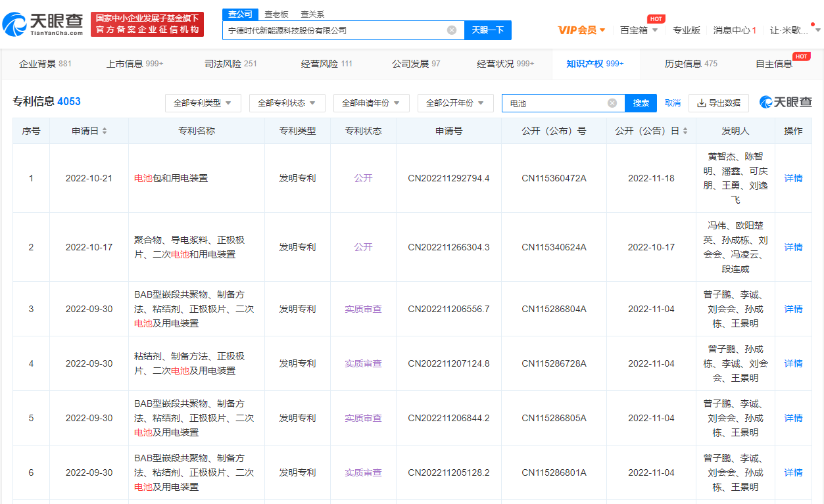Click the red HOT badge near 自主信息
The image size is (824, 504).
[803, 56]
